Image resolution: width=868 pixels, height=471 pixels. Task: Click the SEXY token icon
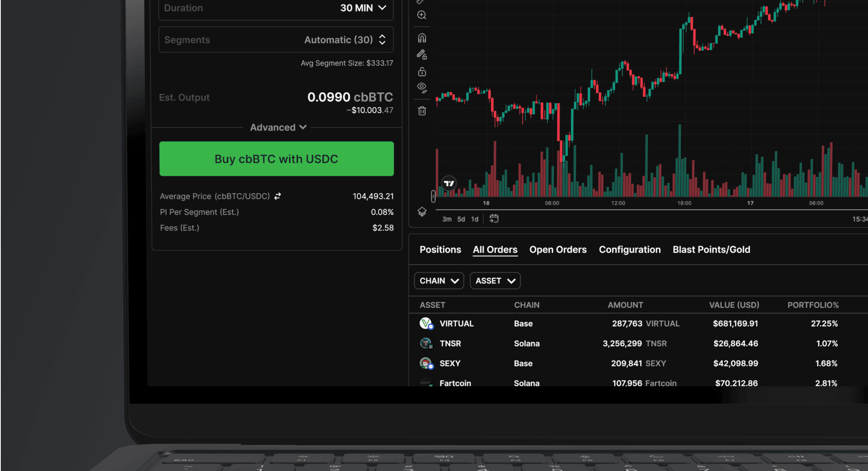[x=426, y=363]
